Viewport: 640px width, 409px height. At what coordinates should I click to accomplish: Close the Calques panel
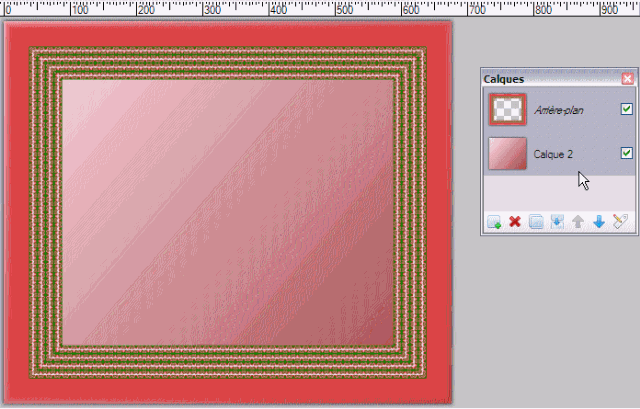click(x=627, y=78)
